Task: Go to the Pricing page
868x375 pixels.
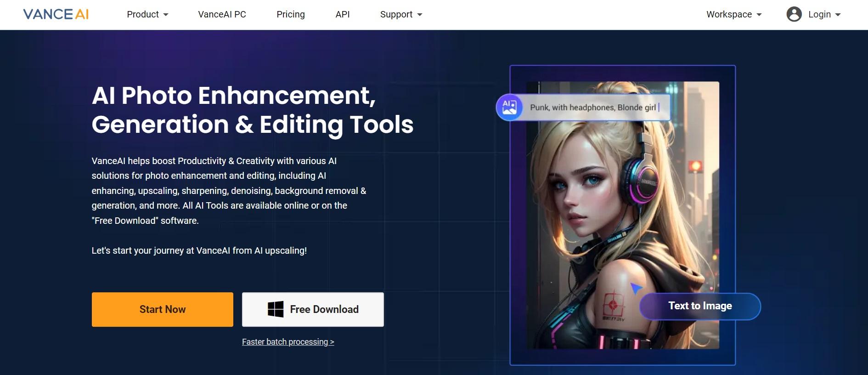Action: tap(290, 14)
